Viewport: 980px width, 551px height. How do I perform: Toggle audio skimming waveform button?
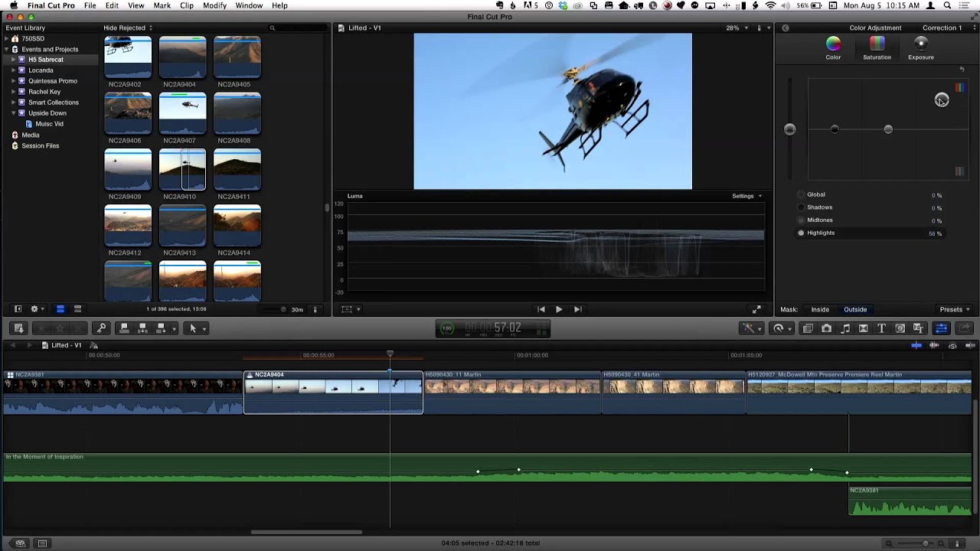pyautogui.click(x=934, y=345)
